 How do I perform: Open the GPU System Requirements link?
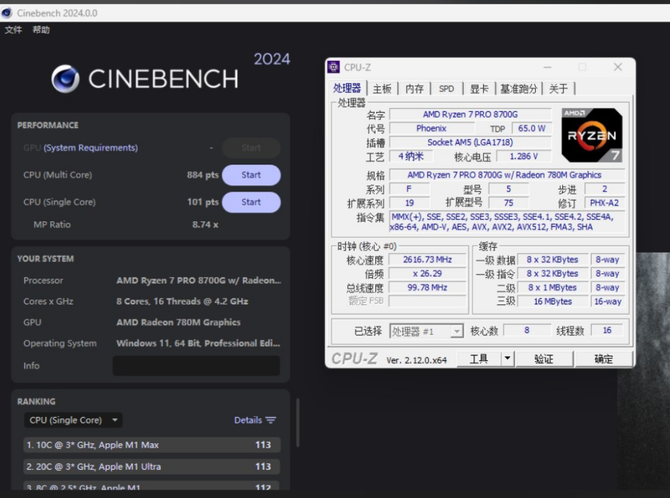point(91,148)
